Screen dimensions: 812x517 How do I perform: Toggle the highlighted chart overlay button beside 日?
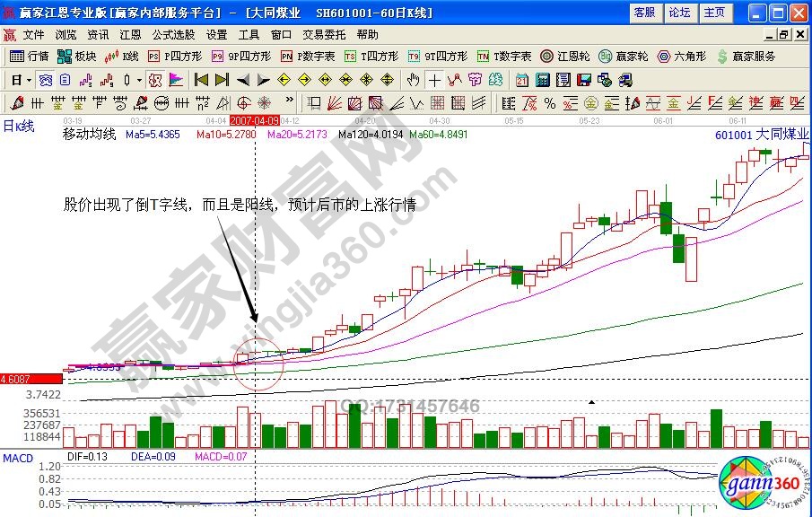point(45,79)
